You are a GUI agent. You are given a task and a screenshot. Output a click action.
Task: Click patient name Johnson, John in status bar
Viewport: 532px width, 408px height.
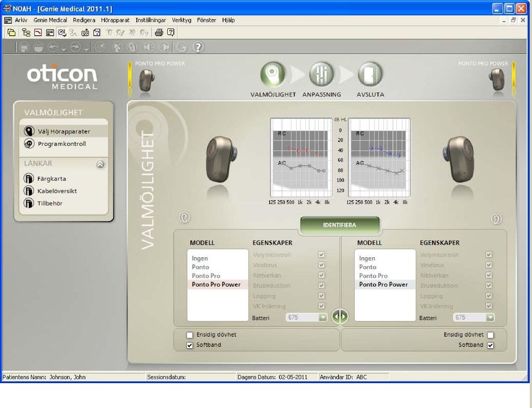tap(68, 377)
